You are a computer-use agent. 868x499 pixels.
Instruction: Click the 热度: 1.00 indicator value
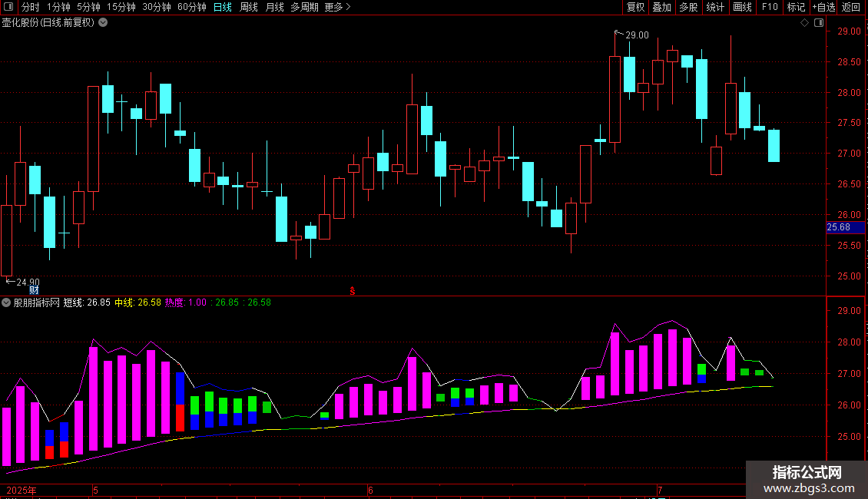[x=185, y=302]
